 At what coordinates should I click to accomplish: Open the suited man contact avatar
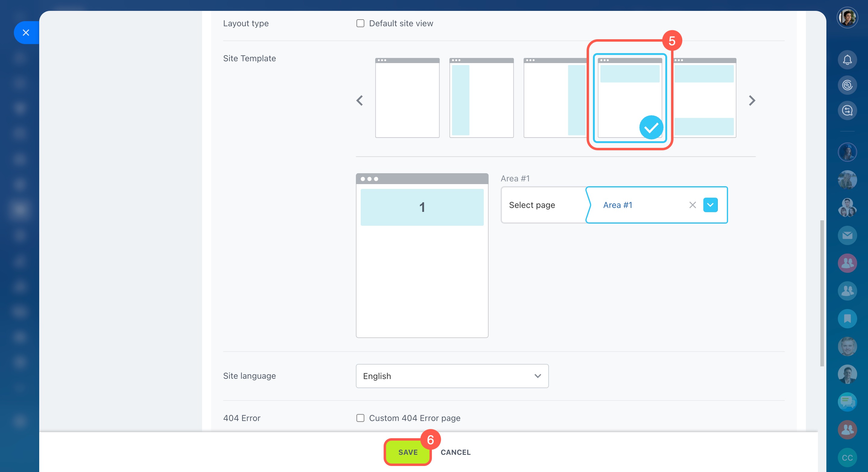847,374
